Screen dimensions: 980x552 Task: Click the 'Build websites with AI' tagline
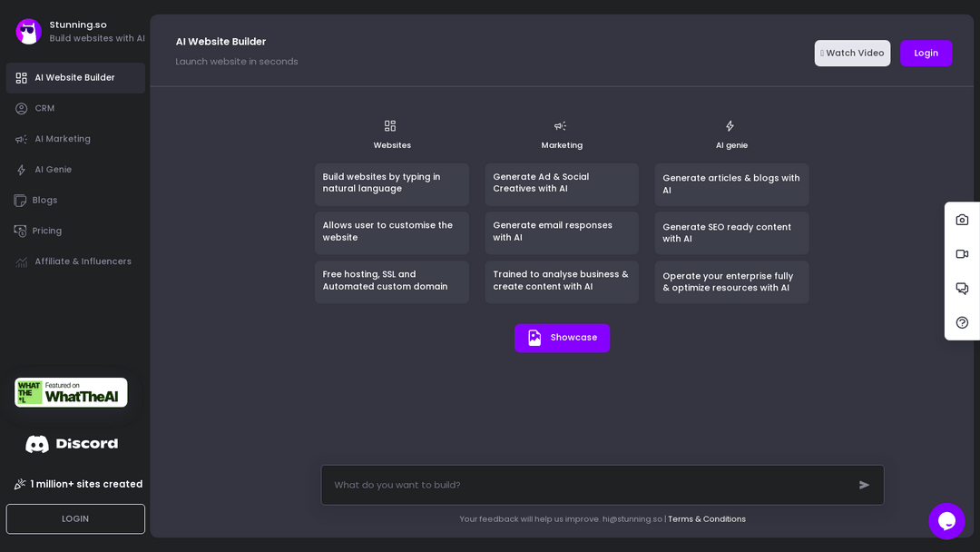(97, 38)
